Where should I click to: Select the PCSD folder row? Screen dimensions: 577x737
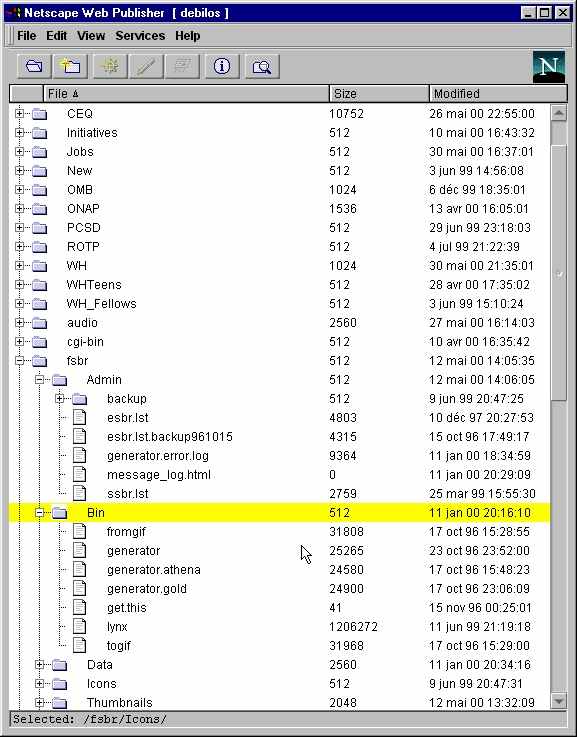coord(279,228)
